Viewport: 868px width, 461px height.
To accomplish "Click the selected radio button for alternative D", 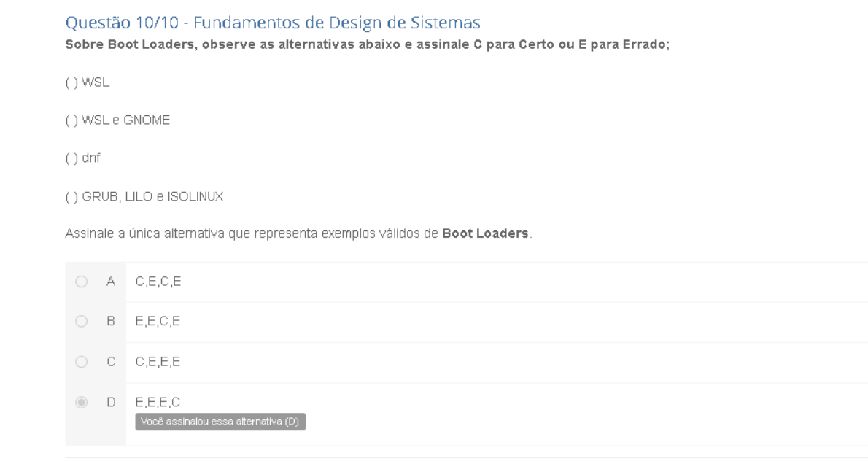I will [x=81, y=402].
